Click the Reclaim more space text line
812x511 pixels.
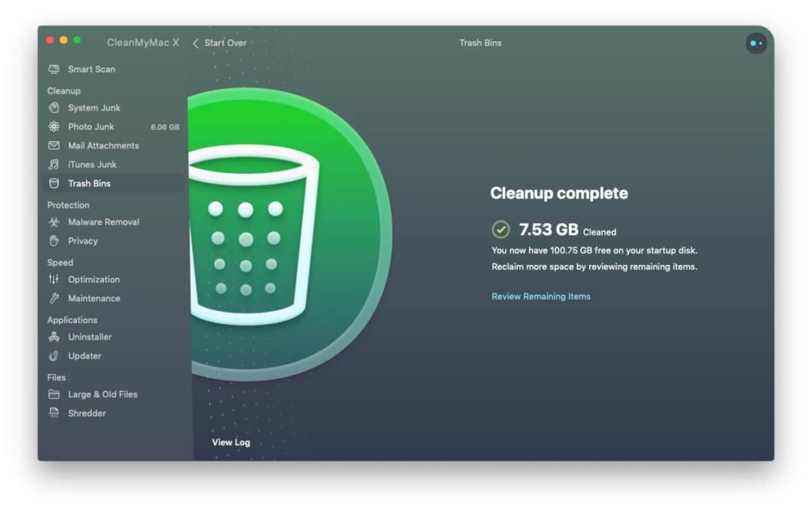tap(594, 267)
